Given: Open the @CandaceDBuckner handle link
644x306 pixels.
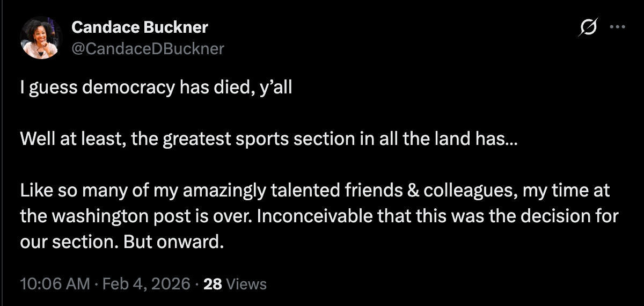Looking at the screenshot, I should (148, 49).
